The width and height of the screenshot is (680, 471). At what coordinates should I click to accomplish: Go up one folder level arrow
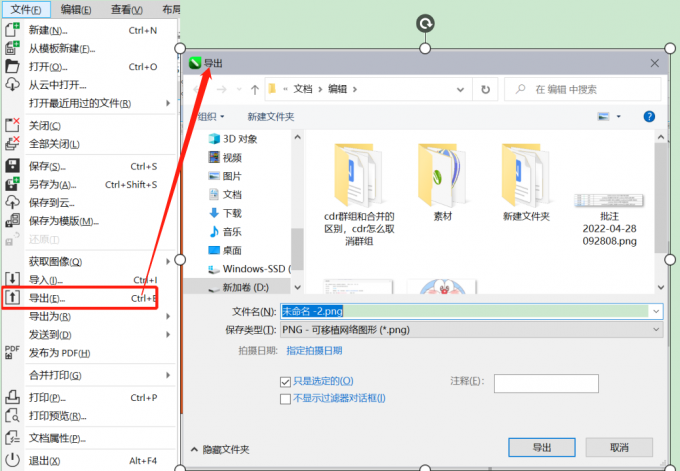coord(255,89)
